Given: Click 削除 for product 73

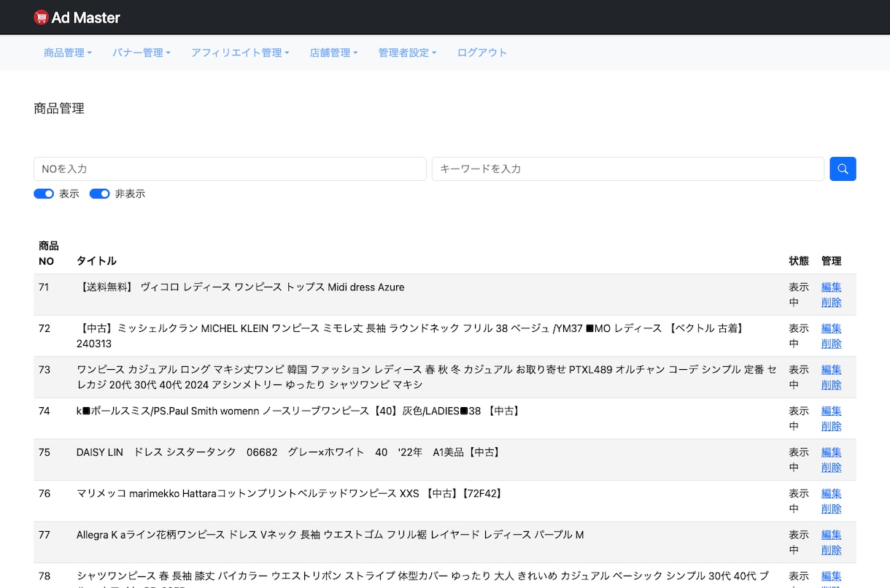Looking at the screenshot, I should coord(832,385).
